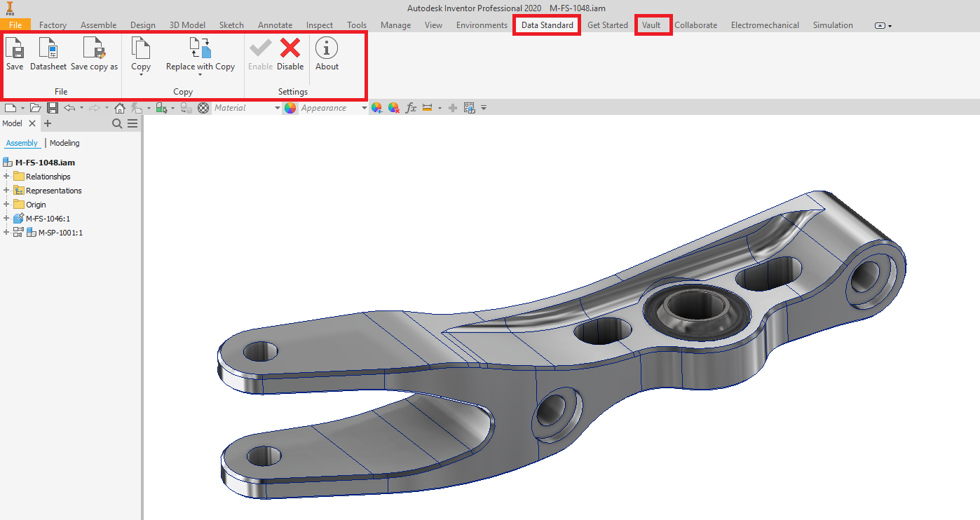The width and height of the screenshot is (980, 520).
Task: Click the selection filter icon in quick access toolbar
Action: (x=161, y=108)
